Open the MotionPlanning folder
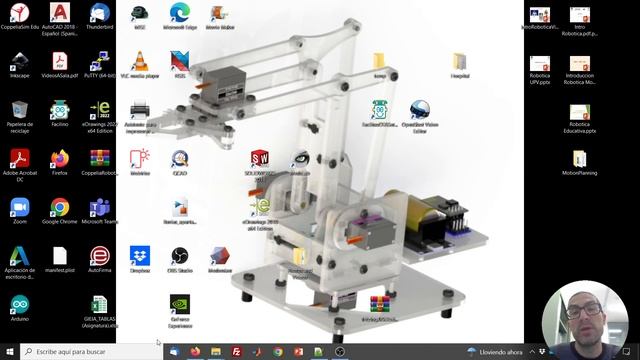The height and width of the screenshot is (360, 640). point(580,162)
